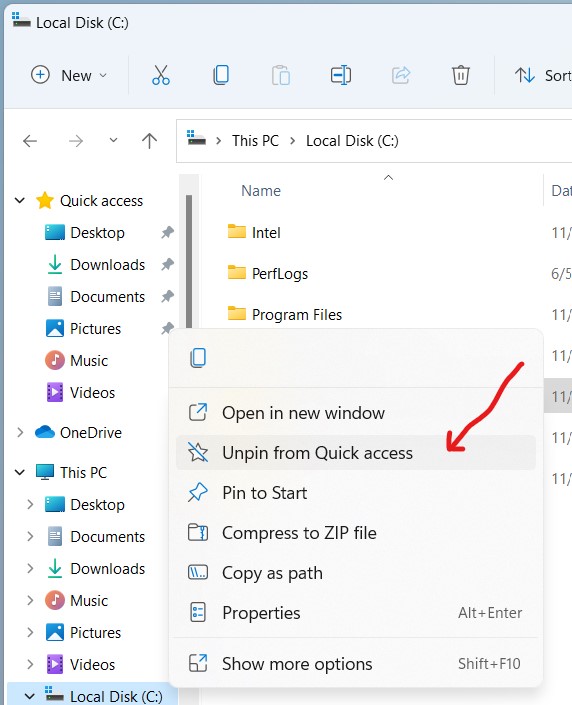Click the Rename icon in the toolbar
This screenshot has height=705, width=572.
(341, 75)
